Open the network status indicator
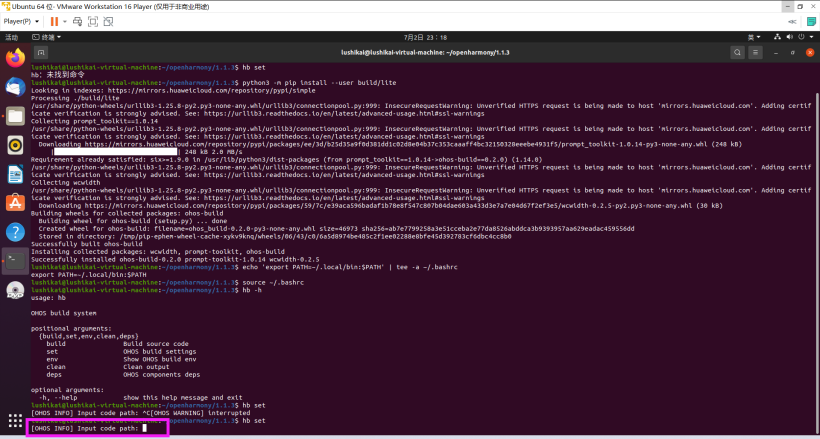 (x=778, y=37)
